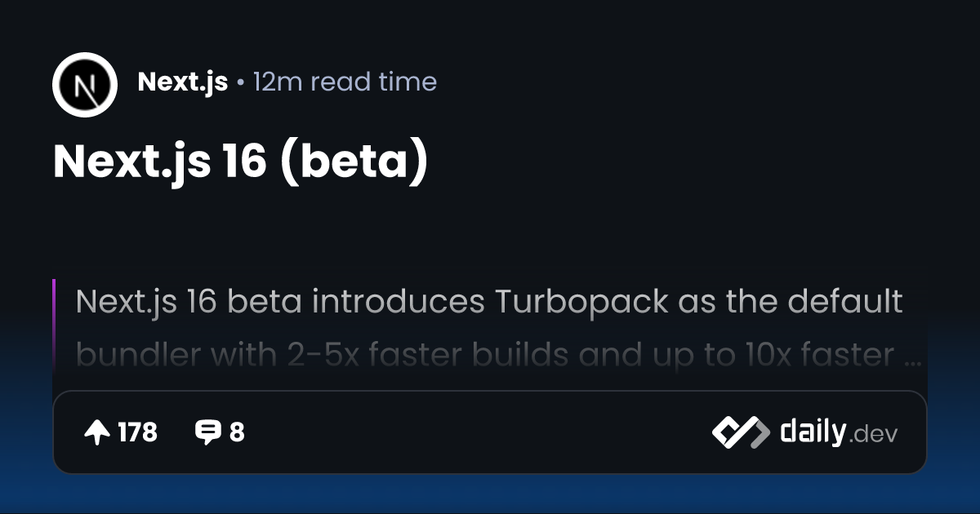Expand the truncated summary via the ellipsis
This screenshot has width=980, height=514.
[914, 357]
